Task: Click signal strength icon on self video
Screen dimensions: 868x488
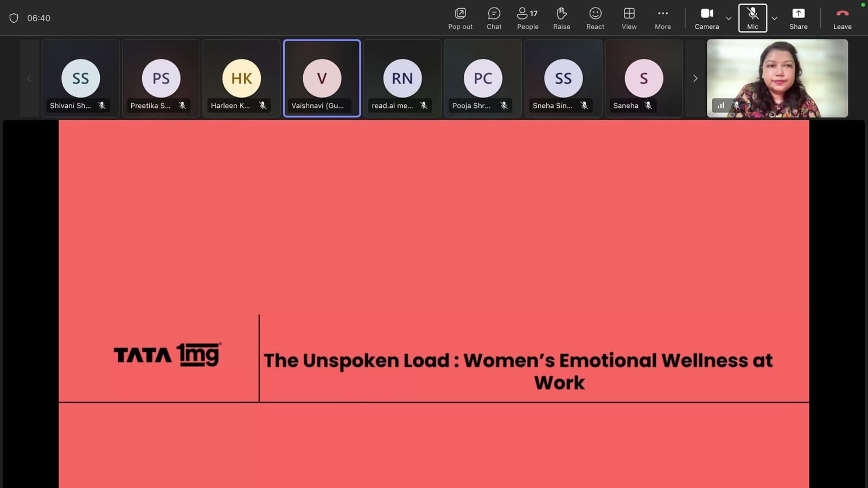Action: (x=720, y=105)
